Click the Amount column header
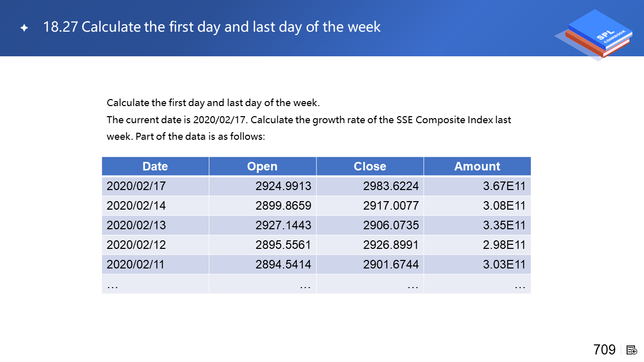Viewport: 644px width, 362px height. point(477,166)
